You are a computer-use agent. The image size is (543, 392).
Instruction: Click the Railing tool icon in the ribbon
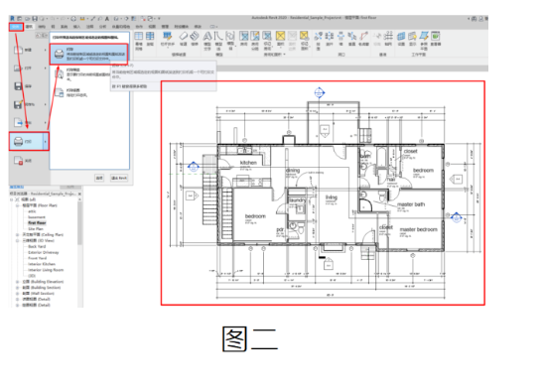(167, 36)
